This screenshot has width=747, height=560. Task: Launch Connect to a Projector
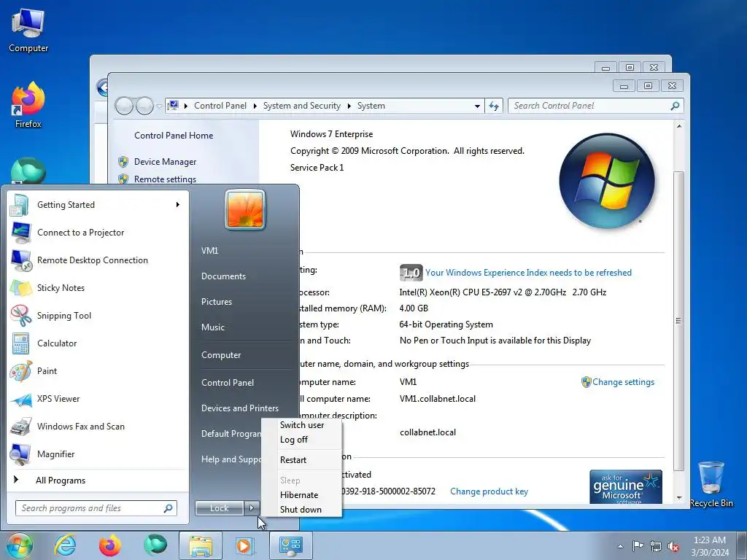click(x=98, y=233)
